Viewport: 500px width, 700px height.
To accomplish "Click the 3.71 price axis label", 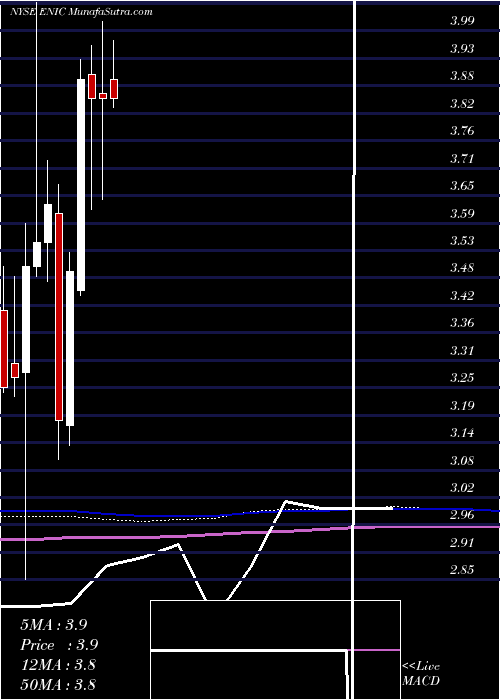I will click(x=462, y=158).
